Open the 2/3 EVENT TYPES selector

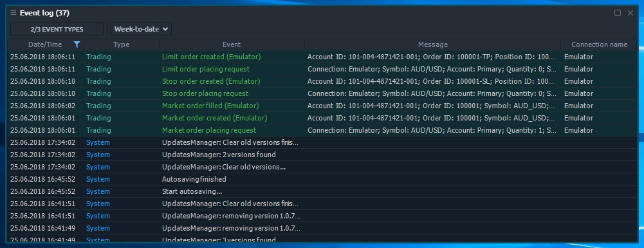click(x=57, y=29)
